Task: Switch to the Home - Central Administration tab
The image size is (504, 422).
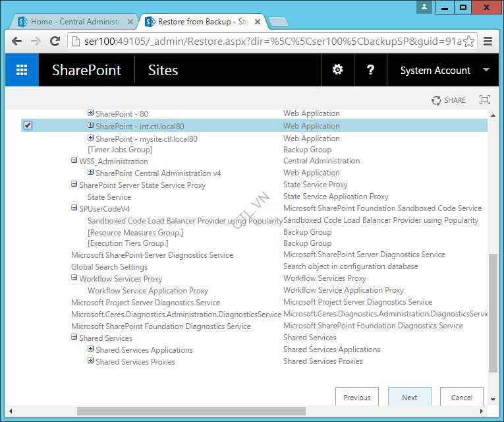Action: tap(72, 22)
